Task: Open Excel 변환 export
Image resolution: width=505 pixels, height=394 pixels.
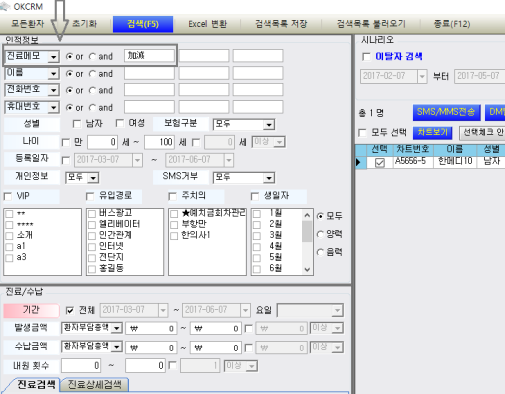Action: [x=207, y=24]
